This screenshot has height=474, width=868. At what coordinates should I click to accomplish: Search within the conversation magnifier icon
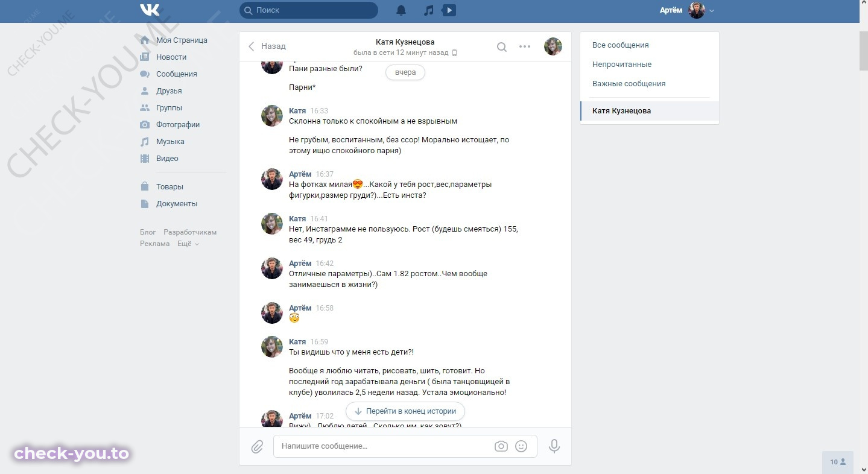click(502, 46)
